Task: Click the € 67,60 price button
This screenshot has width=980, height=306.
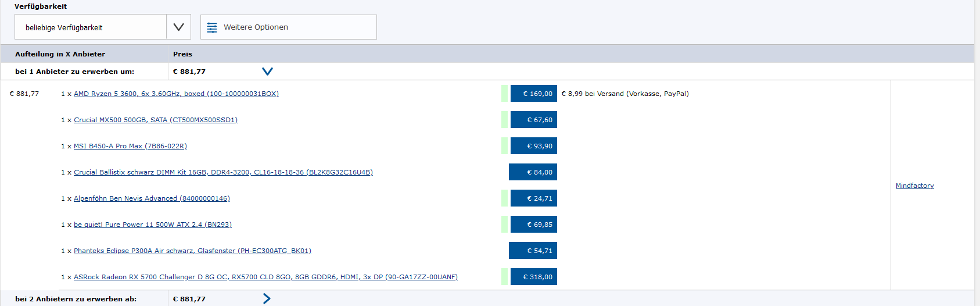Action: (534, 119)
